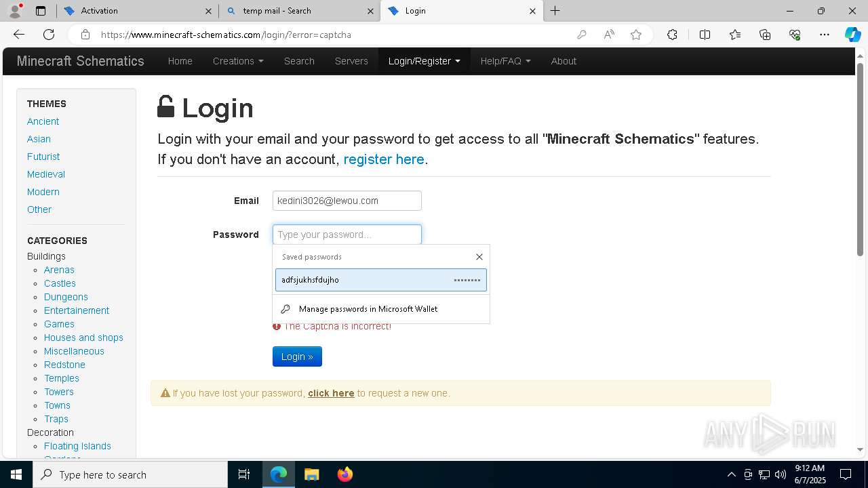Image resolution: width=868 pixels, height=488 pixels.
Task: Open Castles category link
Action: pyautogui.click(x=60, y=283)
